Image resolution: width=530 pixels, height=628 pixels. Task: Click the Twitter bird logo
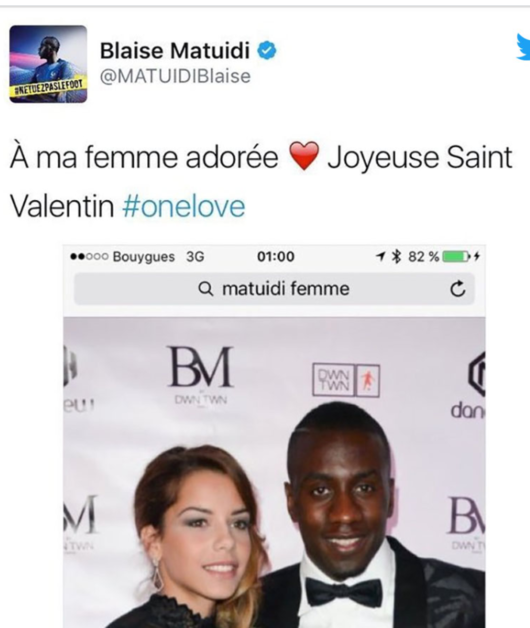tap(523, 47)
